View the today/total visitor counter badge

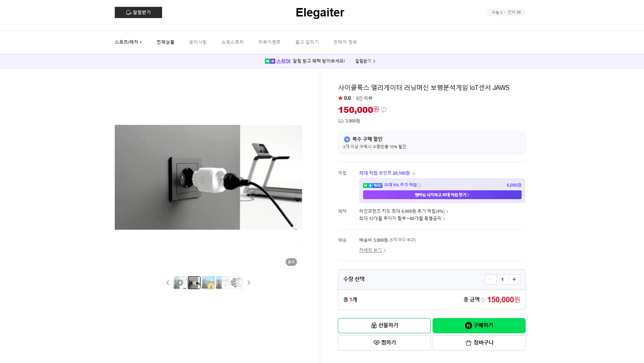click(x=506, y=12)
